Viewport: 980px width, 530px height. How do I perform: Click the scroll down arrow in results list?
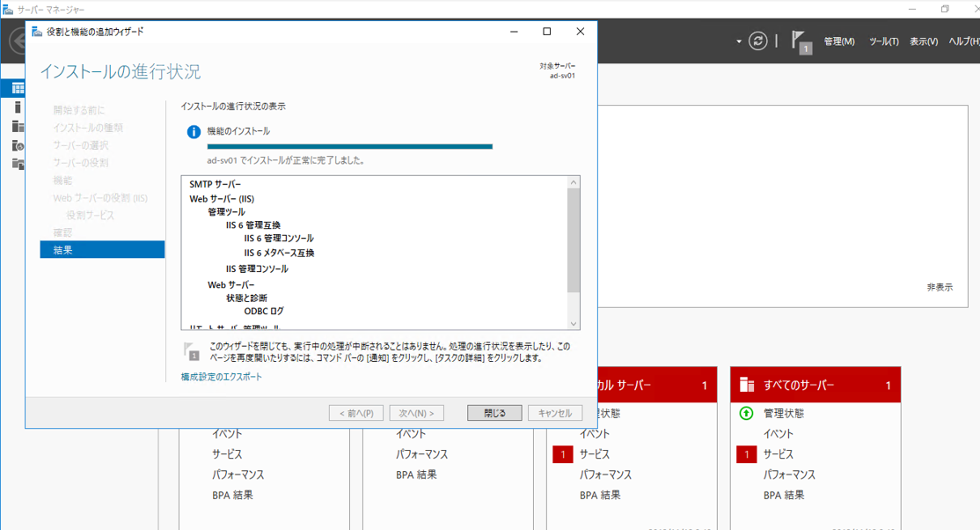573,323
